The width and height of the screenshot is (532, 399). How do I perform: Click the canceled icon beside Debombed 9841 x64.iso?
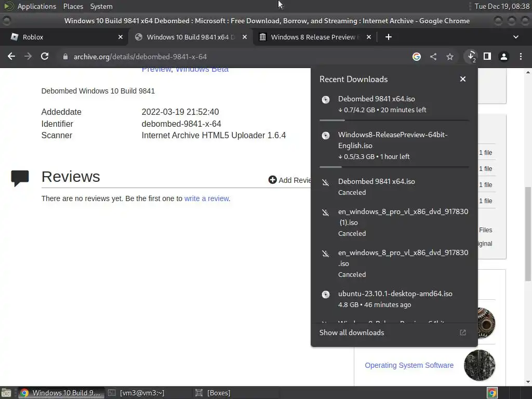(326, 182)
